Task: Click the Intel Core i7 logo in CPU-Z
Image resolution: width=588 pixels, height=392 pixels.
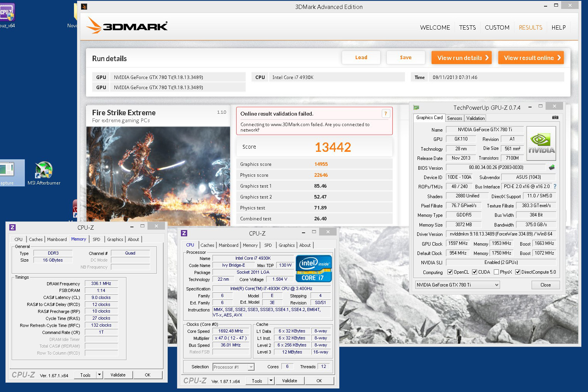Action: (314, 269)
